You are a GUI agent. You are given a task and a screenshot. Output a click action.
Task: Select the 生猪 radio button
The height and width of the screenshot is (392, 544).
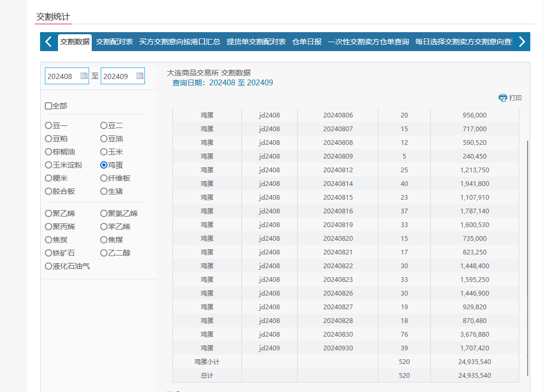(x=104, y=191)
